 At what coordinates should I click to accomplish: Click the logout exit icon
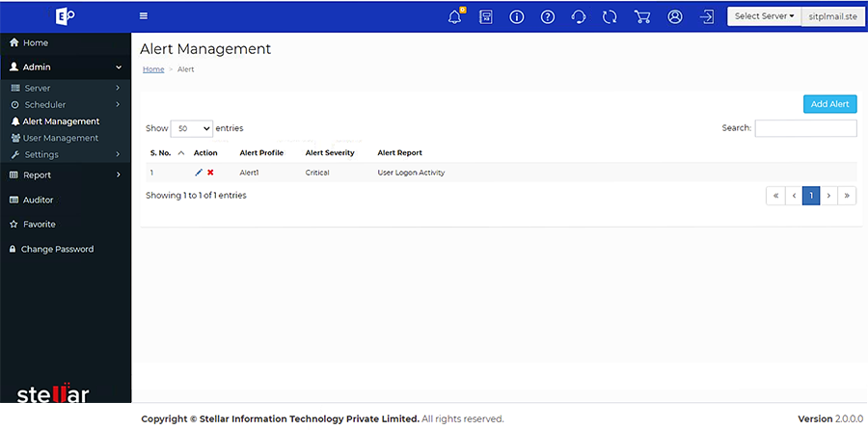click(x=707, y=16)
